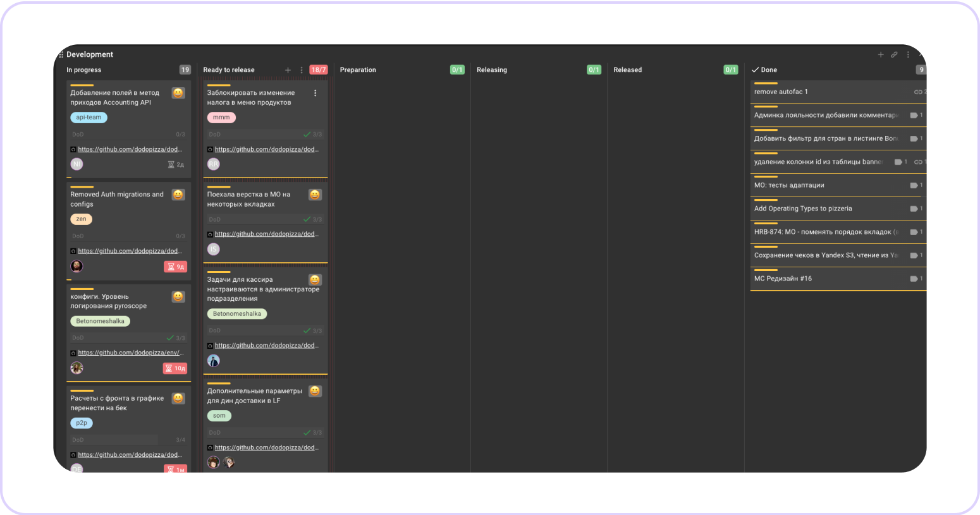Viewport: 980px width, 515px height.
Task: Select the api-team tag label
Action: click(x=89, y=118)
